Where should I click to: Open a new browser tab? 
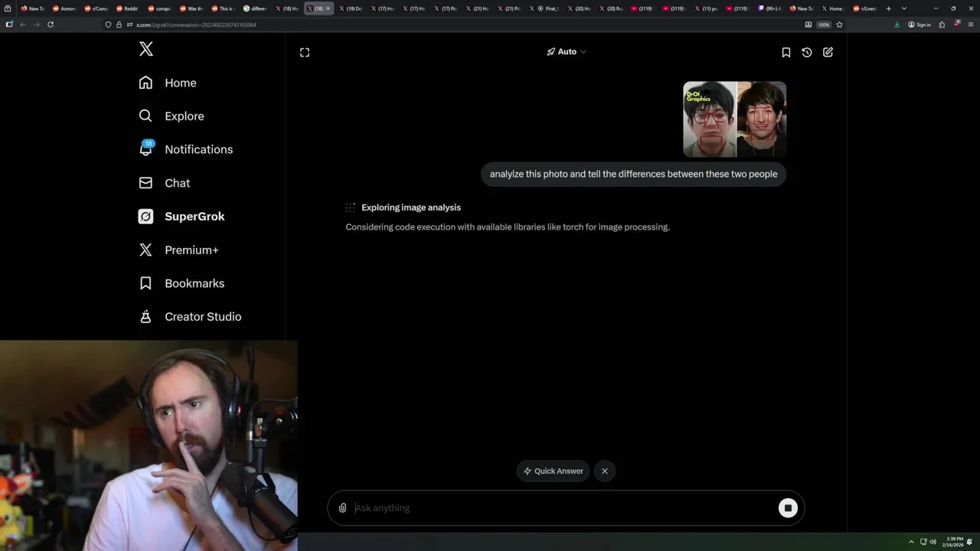[x=888, y=8]
